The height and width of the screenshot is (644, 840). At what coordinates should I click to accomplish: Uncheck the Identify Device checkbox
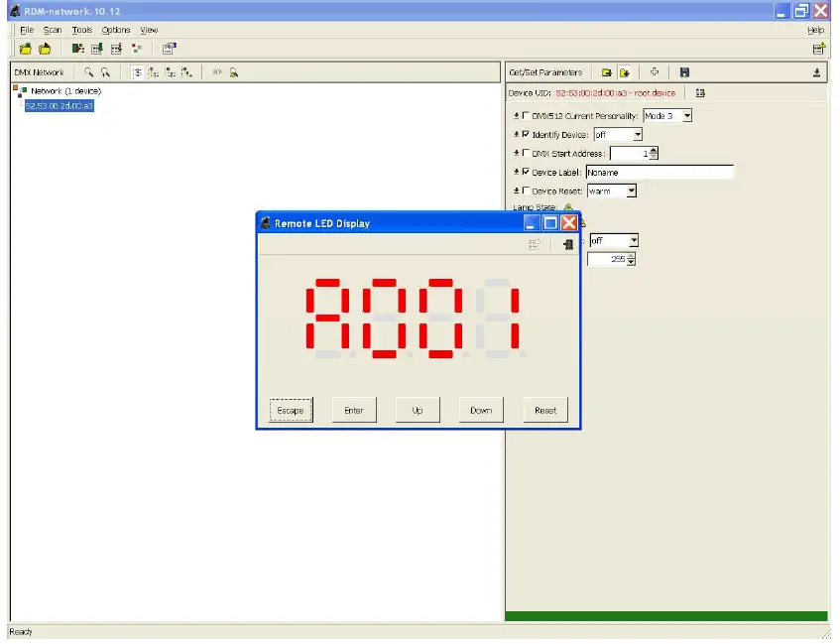526,134
